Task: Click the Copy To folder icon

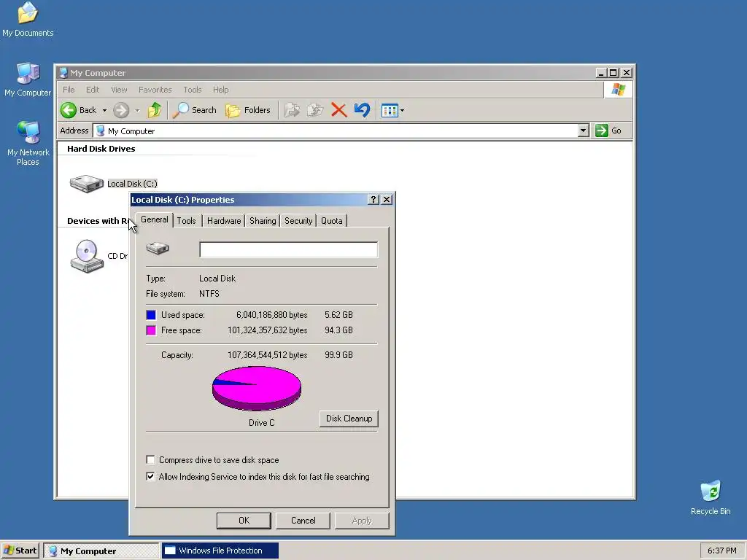Action: [315, 110]
